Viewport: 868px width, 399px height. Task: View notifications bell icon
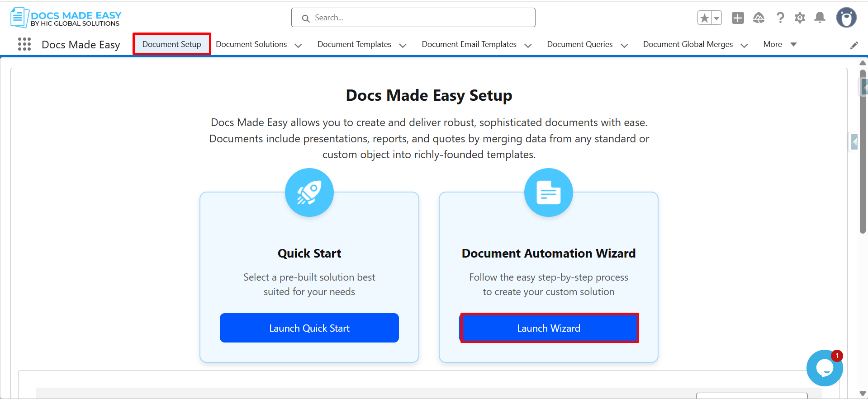(820, 18)
